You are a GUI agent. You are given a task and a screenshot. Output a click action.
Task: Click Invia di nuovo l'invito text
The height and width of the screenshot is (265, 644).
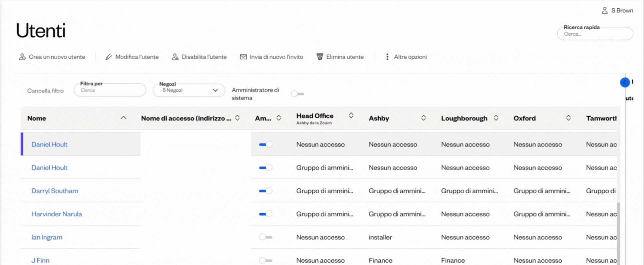tap(276, 57)
